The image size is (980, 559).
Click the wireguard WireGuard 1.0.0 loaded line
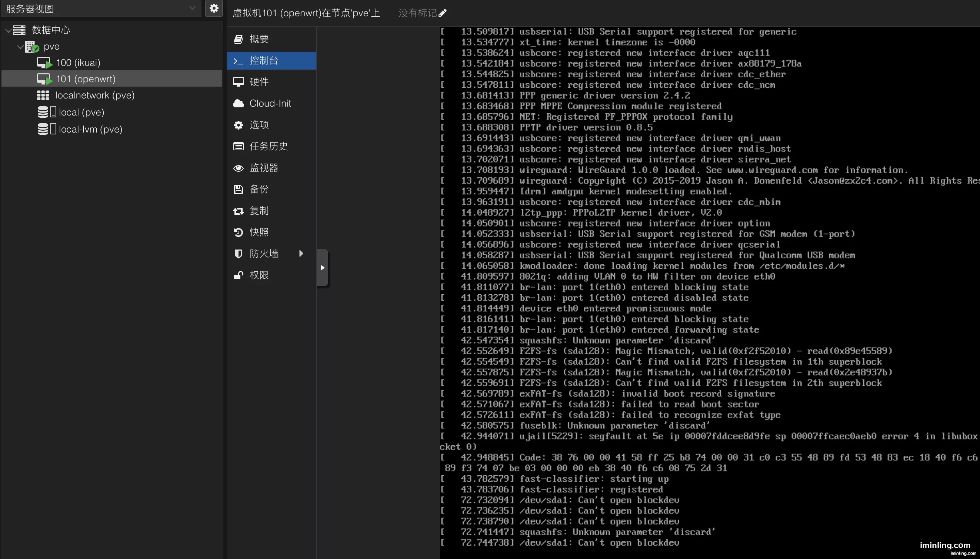click(x=674, y=170)
